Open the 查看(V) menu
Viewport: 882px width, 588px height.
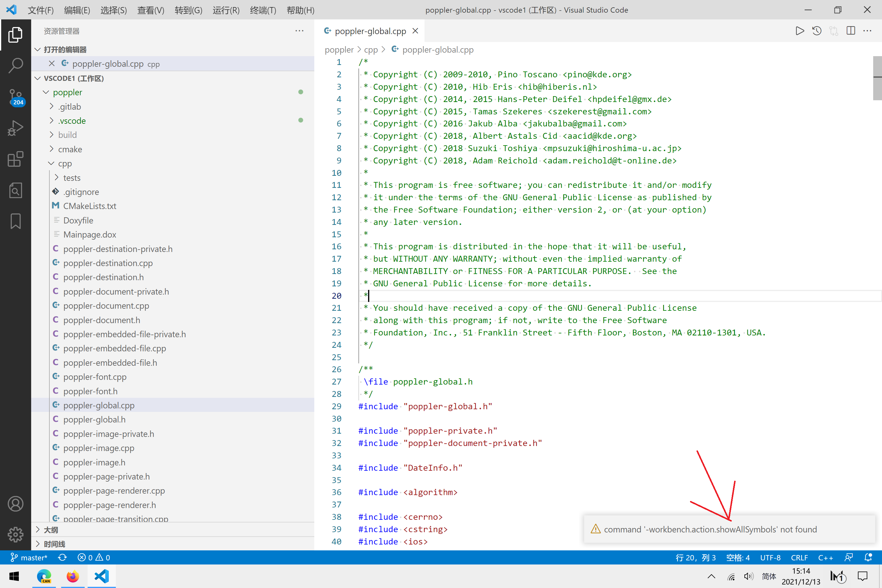150,10
